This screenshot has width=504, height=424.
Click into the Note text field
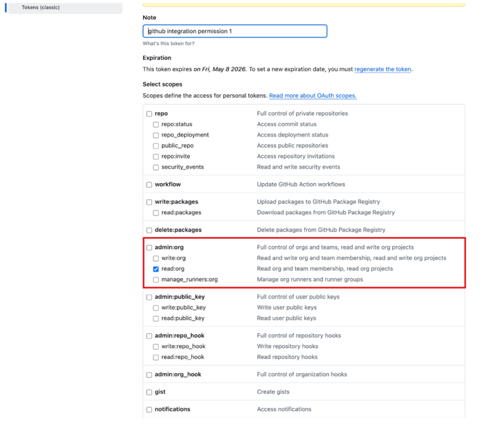pyautogui.click(x=235, y=31)
